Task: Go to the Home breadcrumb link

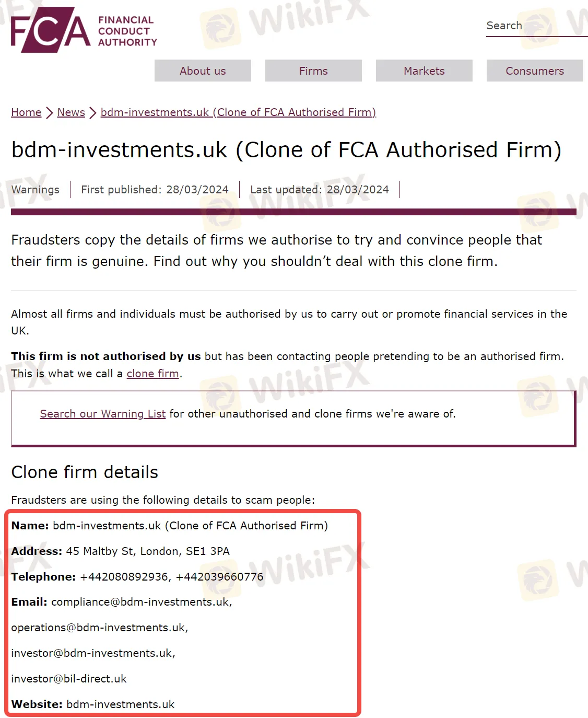Action: (26, 112)
